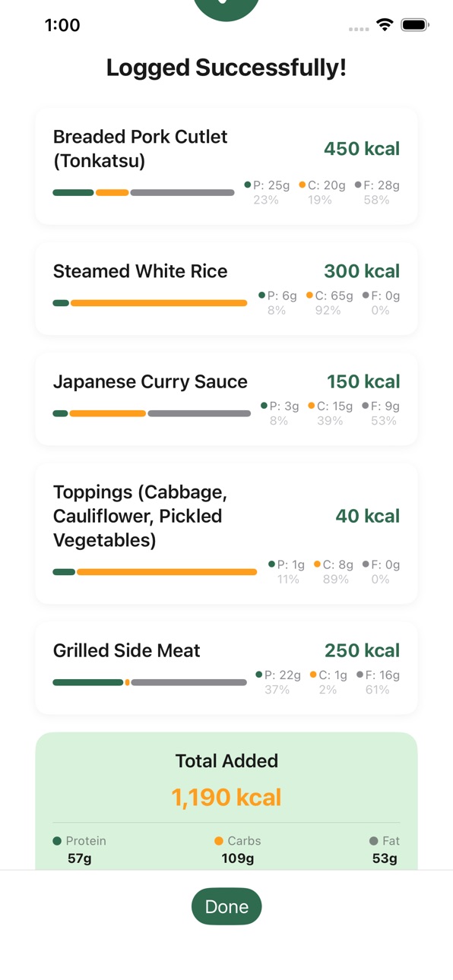Select the Japanese Curry Sauce entry
This screenshot has height=980, width=453.
pos(226,399)
